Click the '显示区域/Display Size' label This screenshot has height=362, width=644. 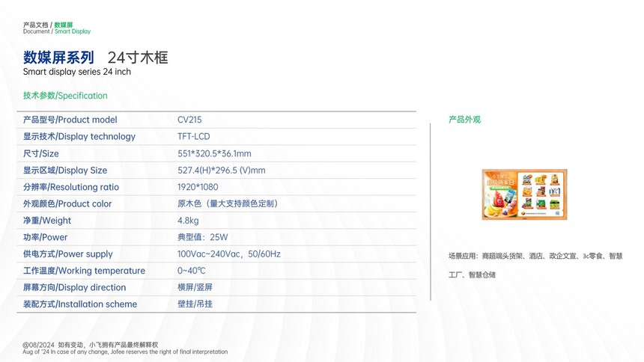pyautogui.click(x=65, y=171)
